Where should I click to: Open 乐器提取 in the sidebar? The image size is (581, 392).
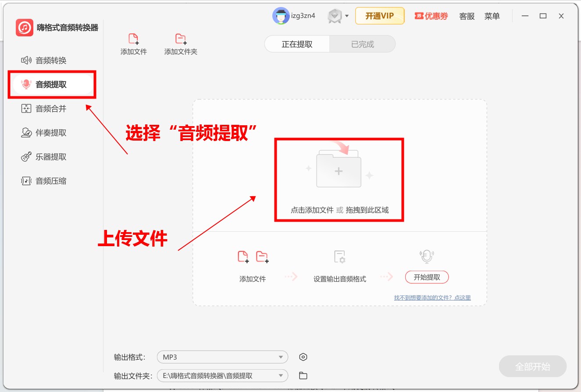44,157
